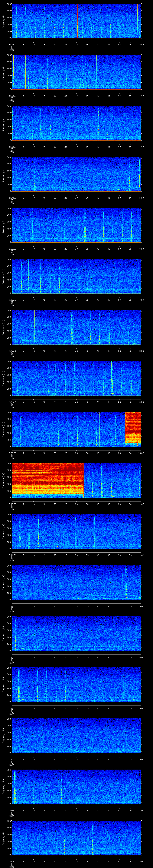Click the '5:00' end label of the 13:04:00 row
Viewport: 153px width, 868px height.
[x=141, y=197]
